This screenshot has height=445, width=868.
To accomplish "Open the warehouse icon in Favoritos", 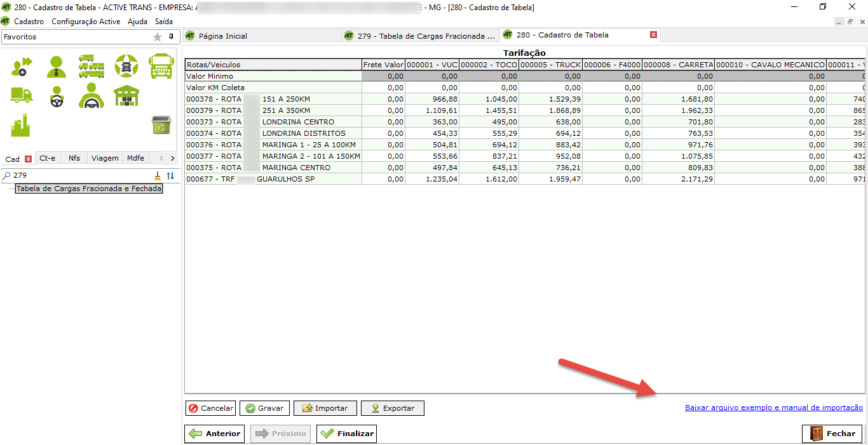I will (x=126, y=96).
